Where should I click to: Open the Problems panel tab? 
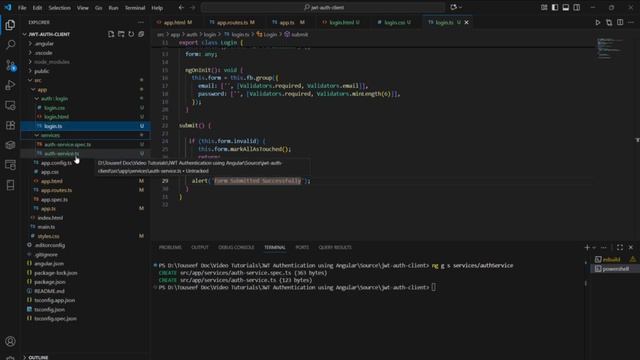click(170, 247)
